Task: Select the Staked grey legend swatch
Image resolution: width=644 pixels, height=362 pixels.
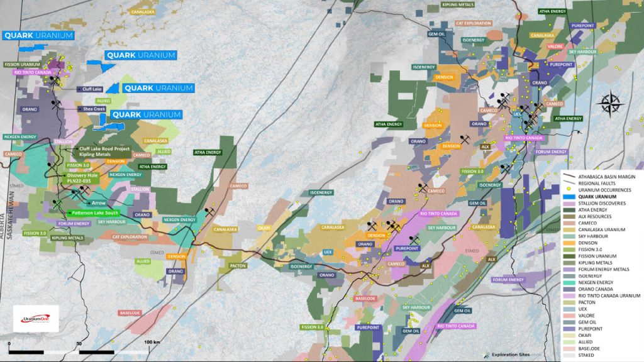Action: (x=569, y=355)
